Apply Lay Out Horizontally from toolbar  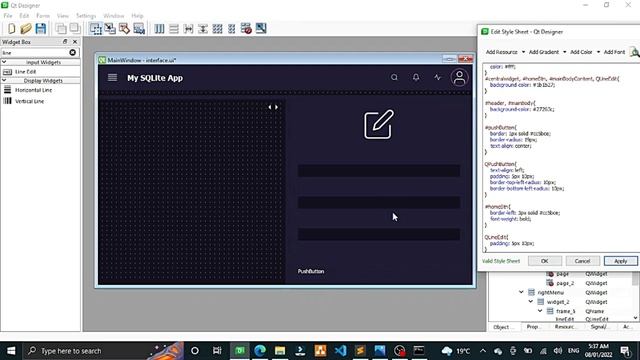(159, 29)
